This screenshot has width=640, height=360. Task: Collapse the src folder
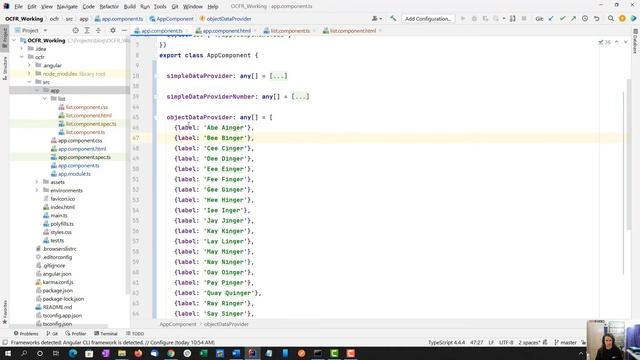pos(29,82)
